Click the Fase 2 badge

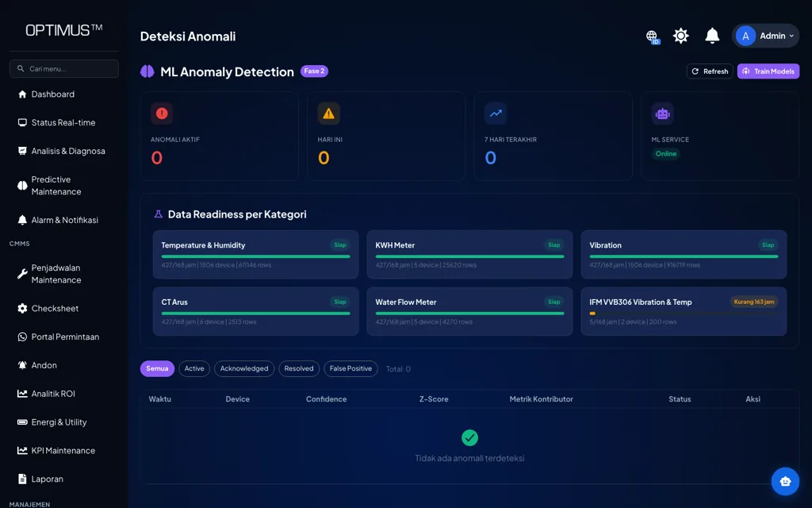pyautogui.click(x=314, y=71)
